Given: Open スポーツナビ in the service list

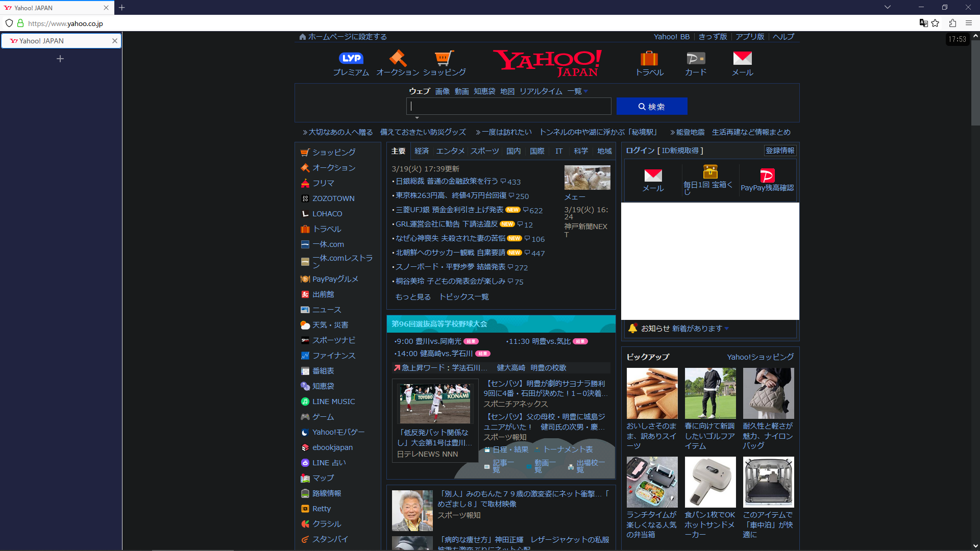Looking at the screenshot, I should 334,340.
